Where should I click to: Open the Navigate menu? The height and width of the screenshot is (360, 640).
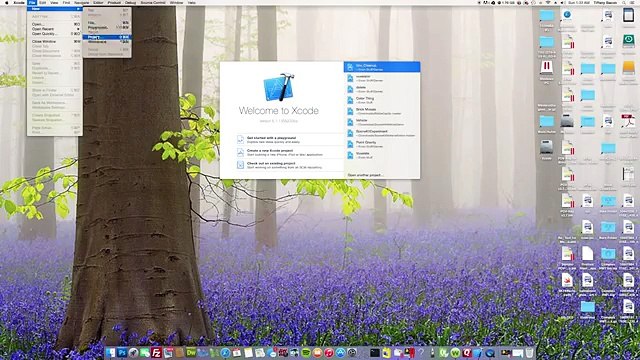(x=82, y=2)
